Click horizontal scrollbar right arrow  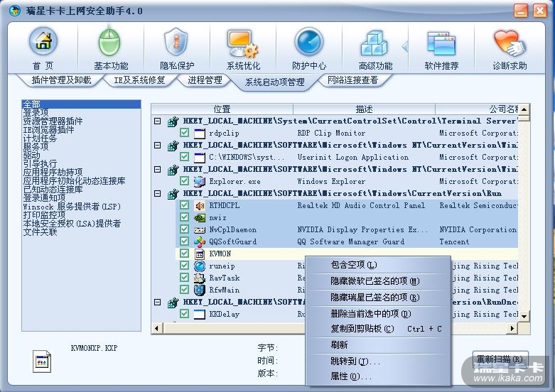pyautogui.click(x=512, y=328)
